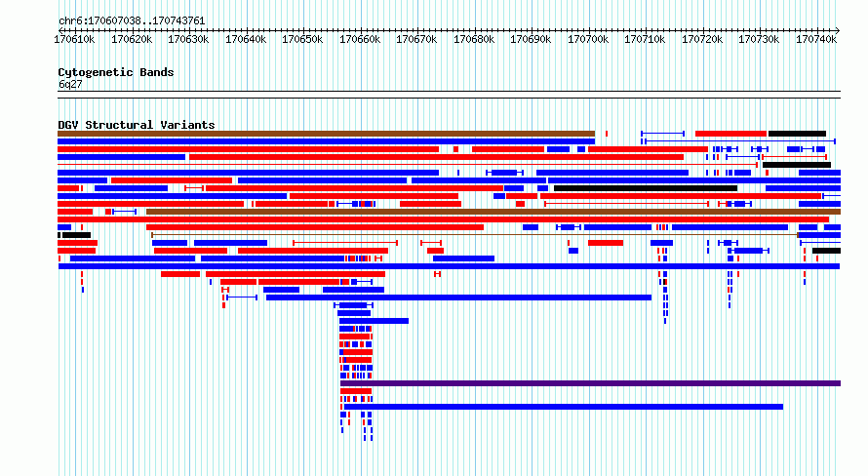
Task: Select the red bar in the first DGV row
Action: [x=730, y=134]
